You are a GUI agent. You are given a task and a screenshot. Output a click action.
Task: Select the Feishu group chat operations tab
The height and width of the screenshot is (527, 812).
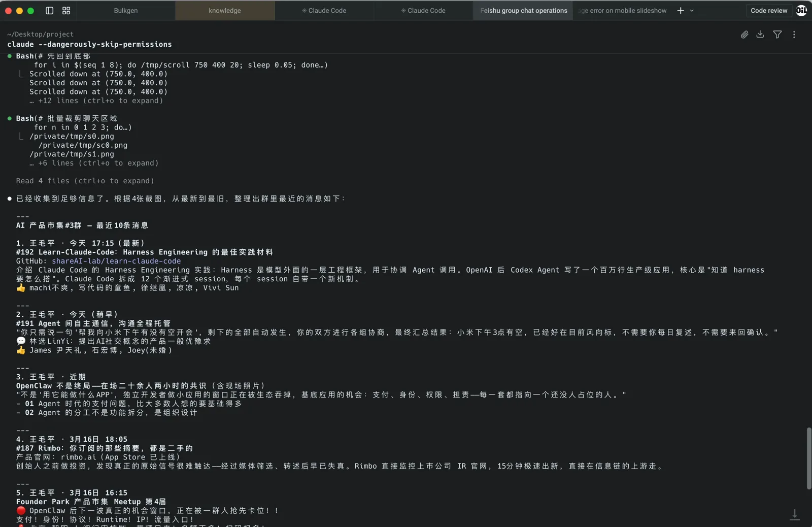click(x=523, y=11)
